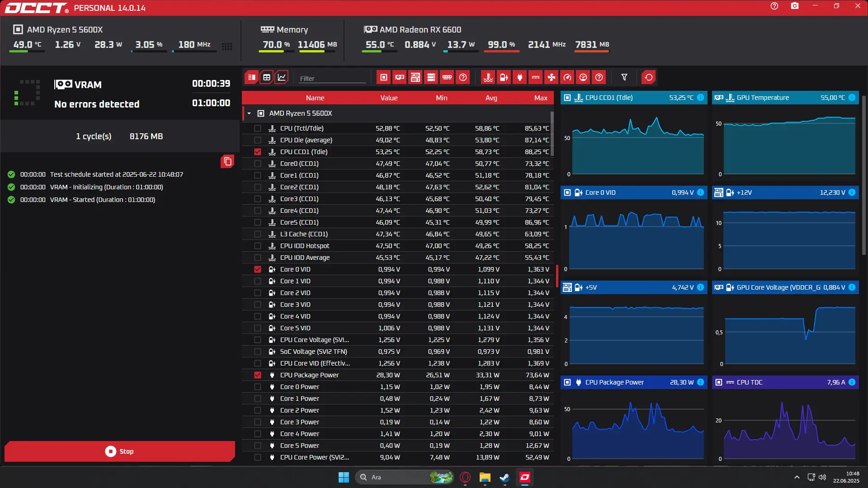Image resolution: width=868 pixels, height=488 pixels.
Task: Toggle the GPU sensor filter icon
Action: point(400,77)
